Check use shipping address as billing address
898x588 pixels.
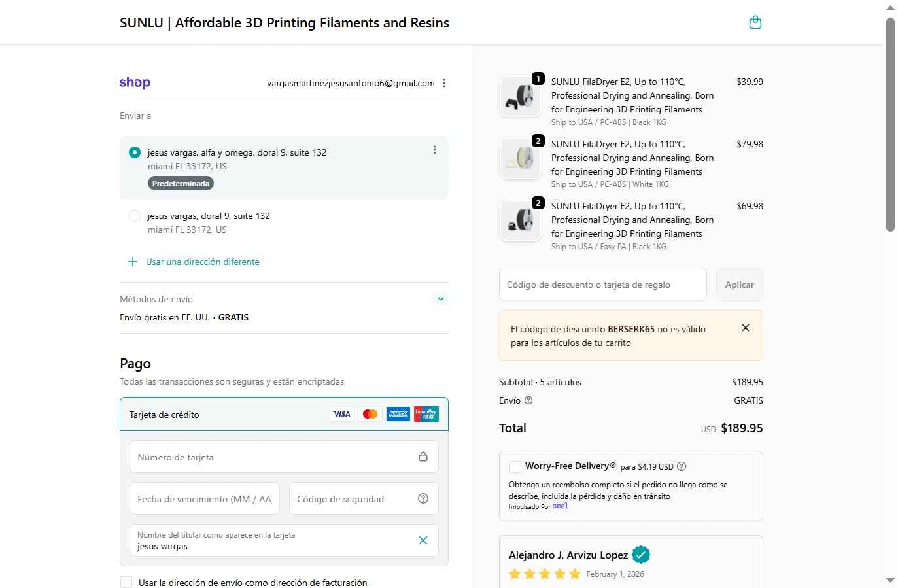pos(126,582)
